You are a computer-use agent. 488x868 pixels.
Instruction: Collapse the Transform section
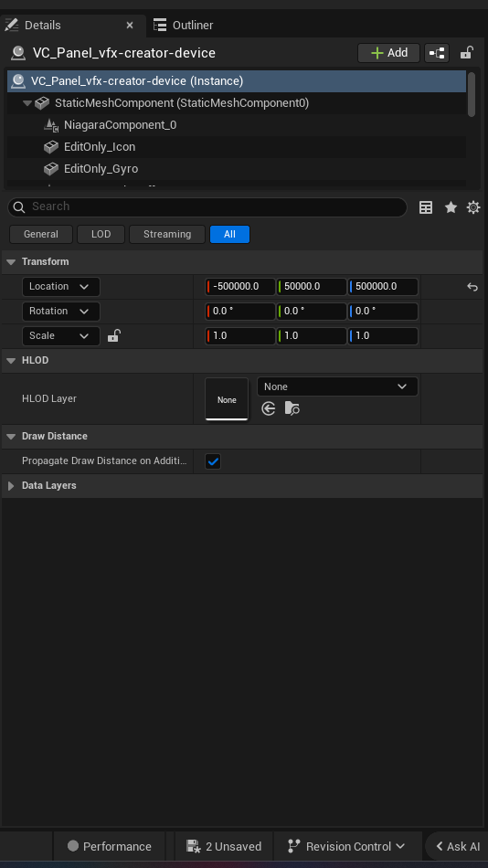pyautogui.click(x=11, y=262)
